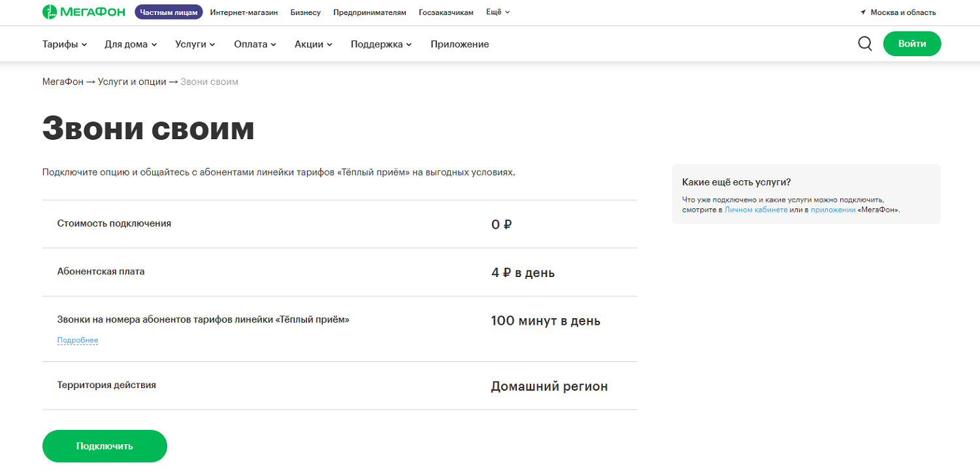Expand the Подробнее details link
980x473 pixels.
tap(78, 340)
